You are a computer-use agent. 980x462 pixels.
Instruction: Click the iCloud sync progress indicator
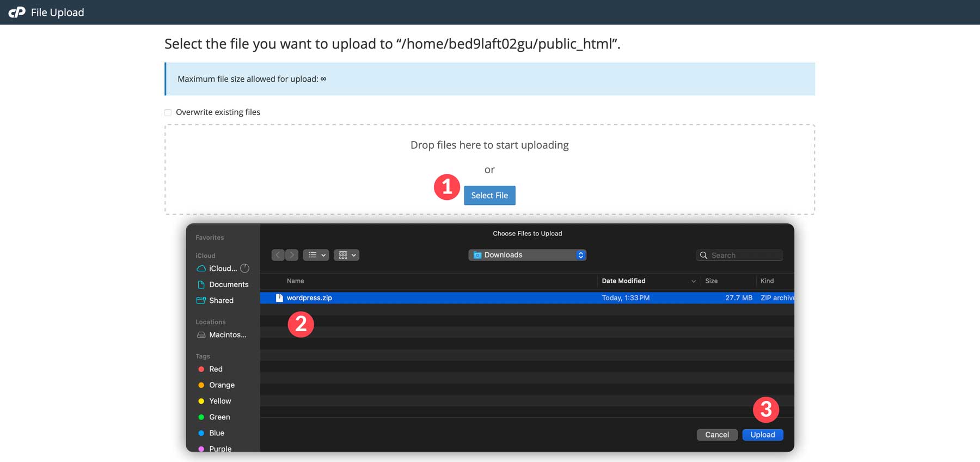(245, 268)
